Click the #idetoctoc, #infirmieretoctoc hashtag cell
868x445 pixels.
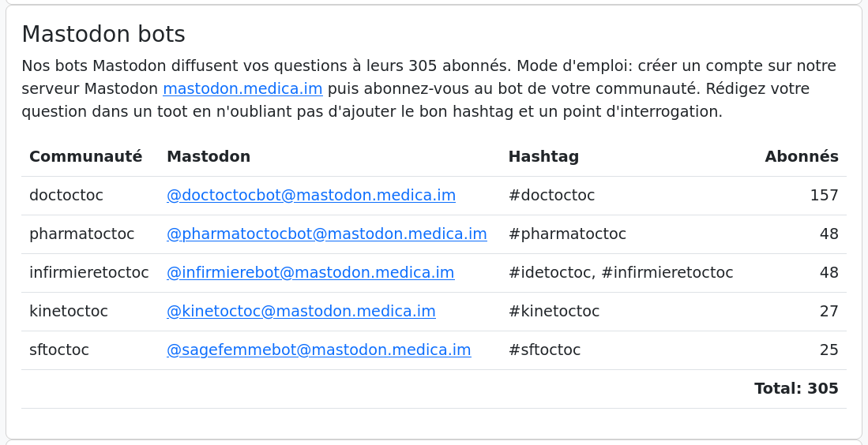click(621, 272)
